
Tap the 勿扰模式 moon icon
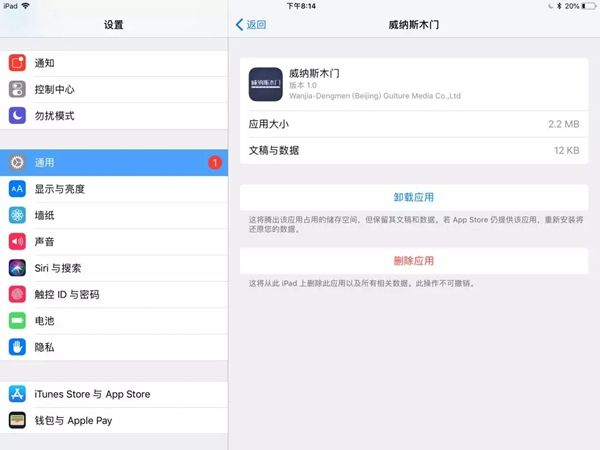pos(17,116)
